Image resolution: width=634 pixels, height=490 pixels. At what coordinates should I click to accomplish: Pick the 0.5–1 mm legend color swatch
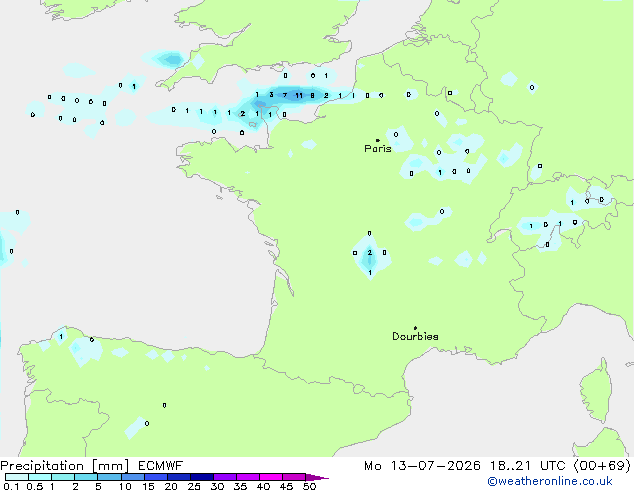[x=40, y=477]
